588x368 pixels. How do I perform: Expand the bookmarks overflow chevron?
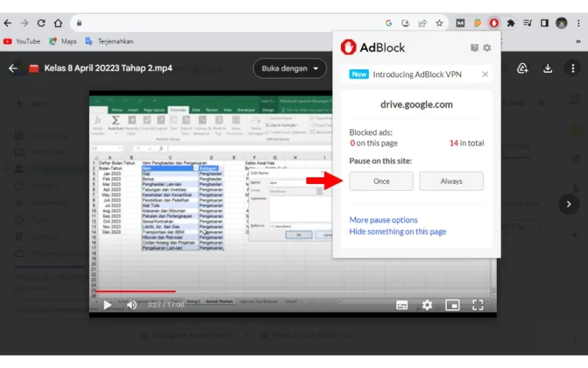click(x=578, y=41)
